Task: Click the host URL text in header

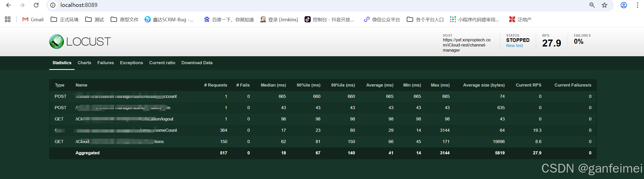Action: point(466,45)
